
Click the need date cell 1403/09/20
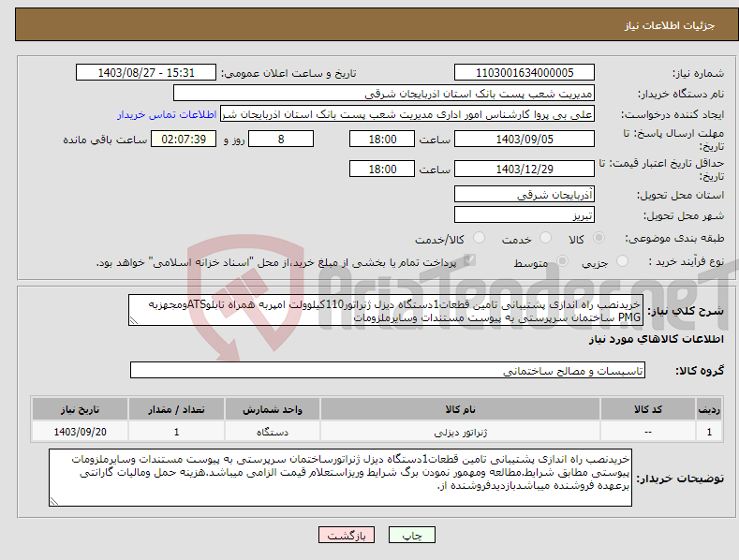(x=81, y=432)
